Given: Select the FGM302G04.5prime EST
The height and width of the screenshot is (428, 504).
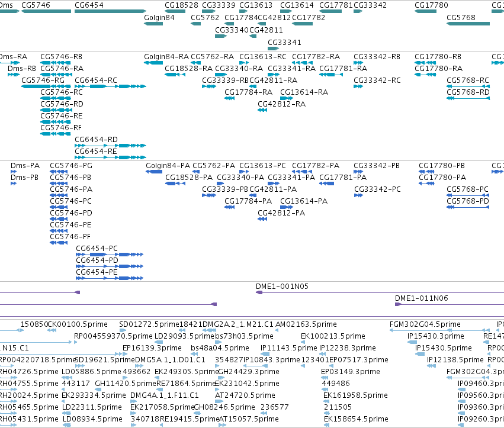Looking at the screenshot, I should point(439,330).
